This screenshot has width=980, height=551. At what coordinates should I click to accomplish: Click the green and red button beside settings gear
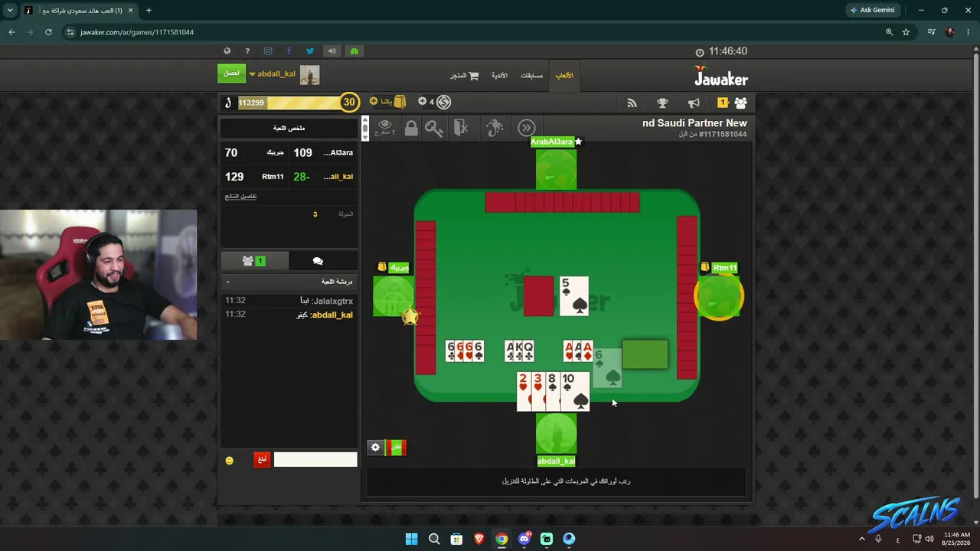point(395,448)
